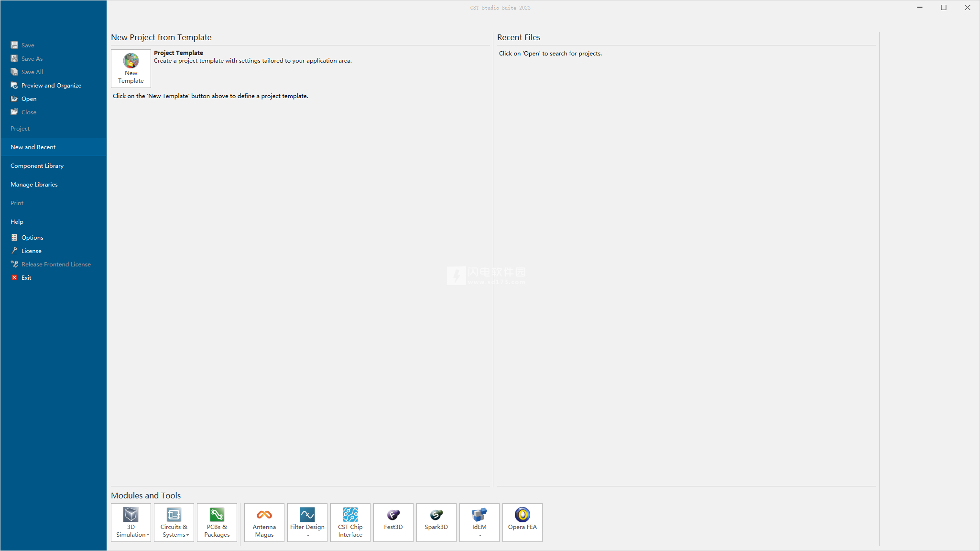
Task: Create a New Template
Action: coord(131,68)
